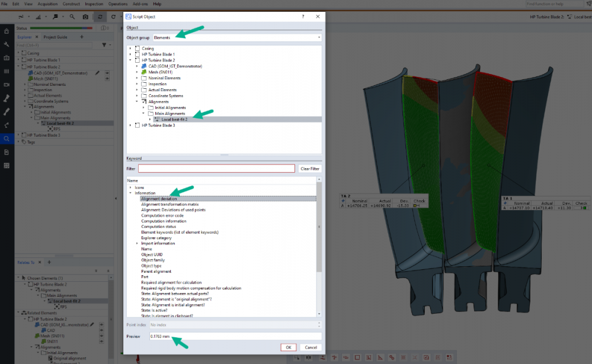
Task: Click the keyword Filter text field
Action: [216, 169]
